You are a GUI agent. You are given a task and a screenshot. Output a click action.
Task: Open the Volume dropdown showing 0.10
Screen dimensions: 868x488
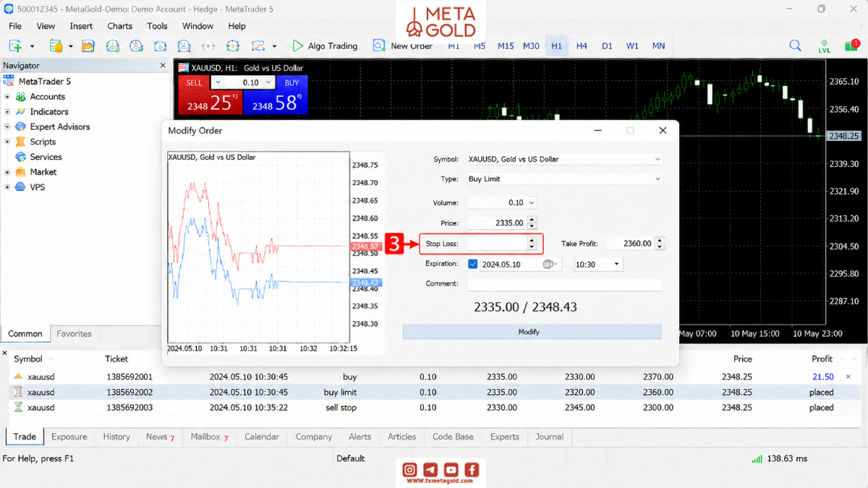[x=532, y=203]
